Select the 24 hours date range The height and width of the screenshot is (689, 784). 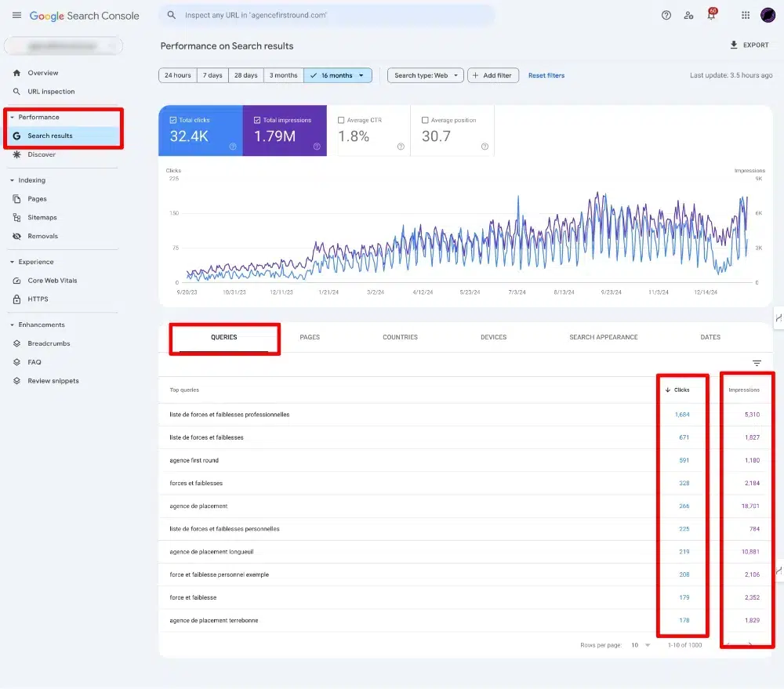coord(177,75)
